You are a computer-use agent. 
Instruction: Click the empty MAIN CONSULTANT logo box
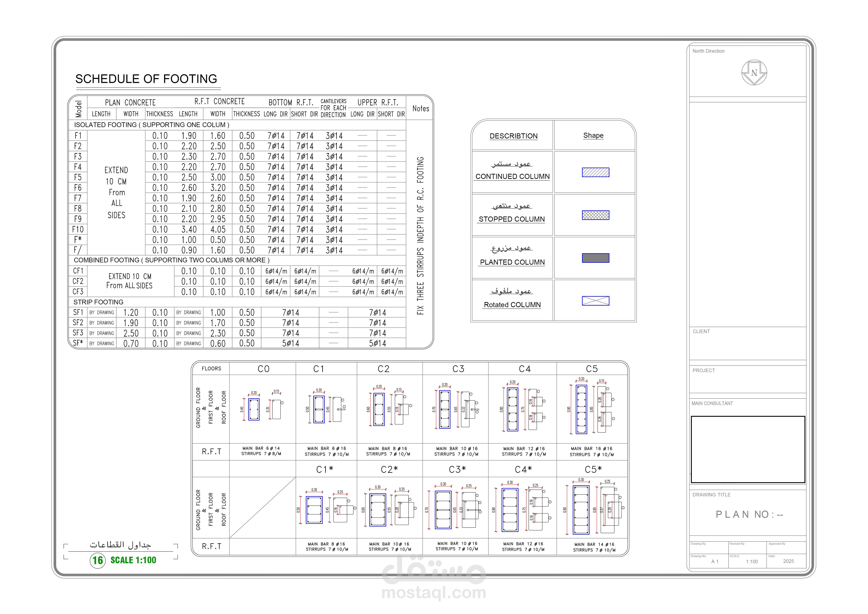[748, 449]
